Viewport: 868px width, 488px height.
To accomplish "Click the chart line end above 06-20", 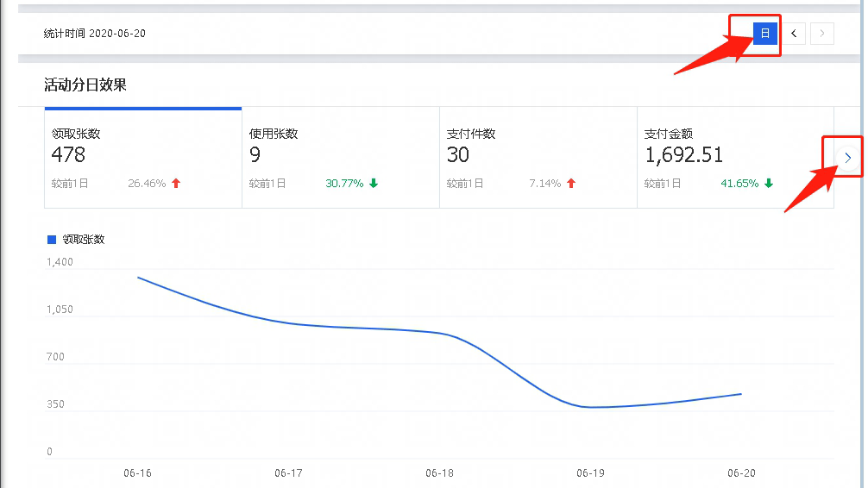I will click(x=740, y=394).
